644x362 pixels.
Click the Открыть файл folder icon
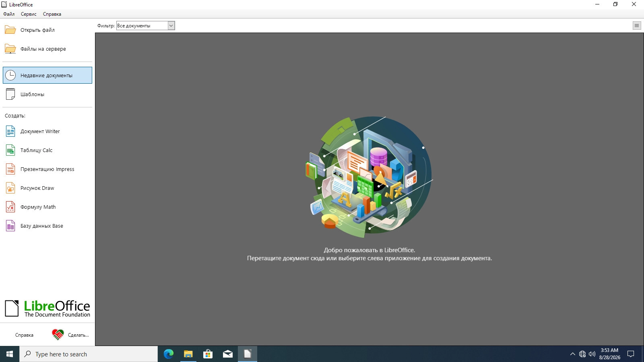point(10,30)
